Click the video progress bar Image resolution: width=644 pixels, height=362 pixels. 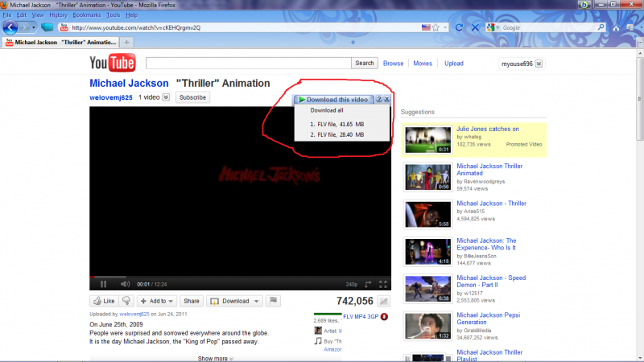[x=240, y=277]
